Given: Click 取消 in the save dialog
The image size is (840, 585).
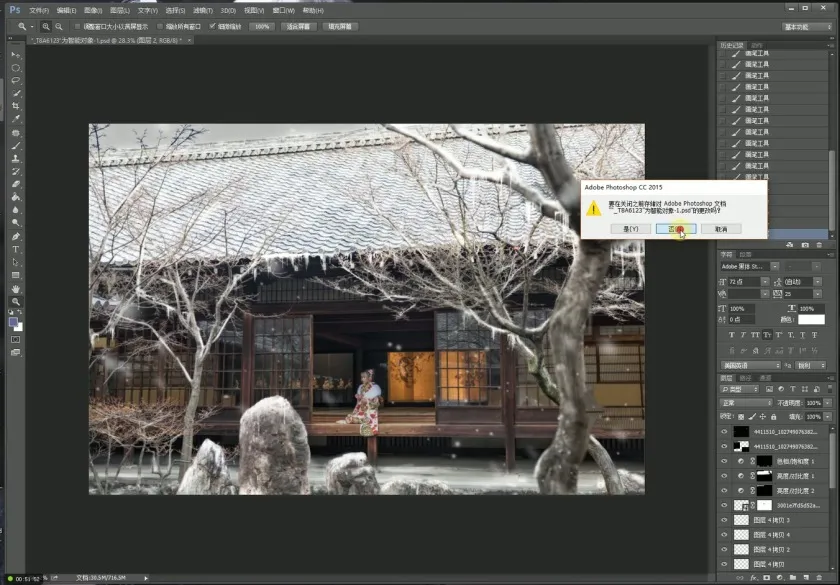Looking at the screenshot, I should pos(720,229).
